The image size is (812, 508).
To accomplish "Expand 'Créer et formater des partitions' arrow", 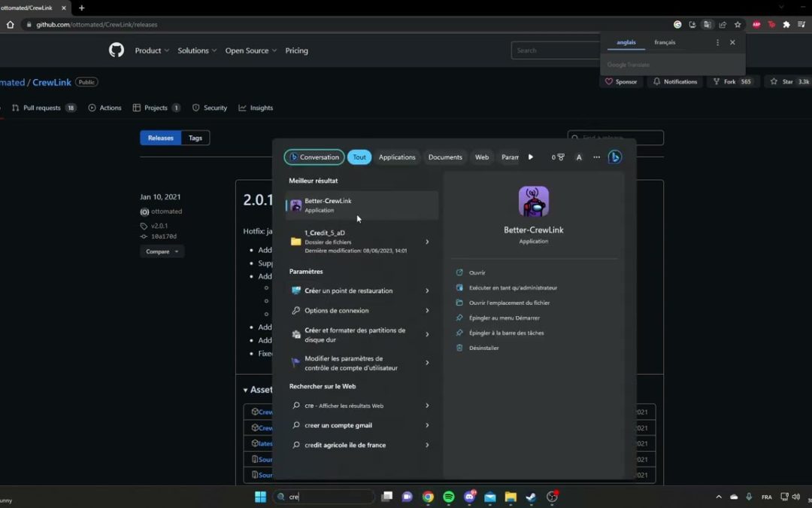I will click(x=427, y=334).
